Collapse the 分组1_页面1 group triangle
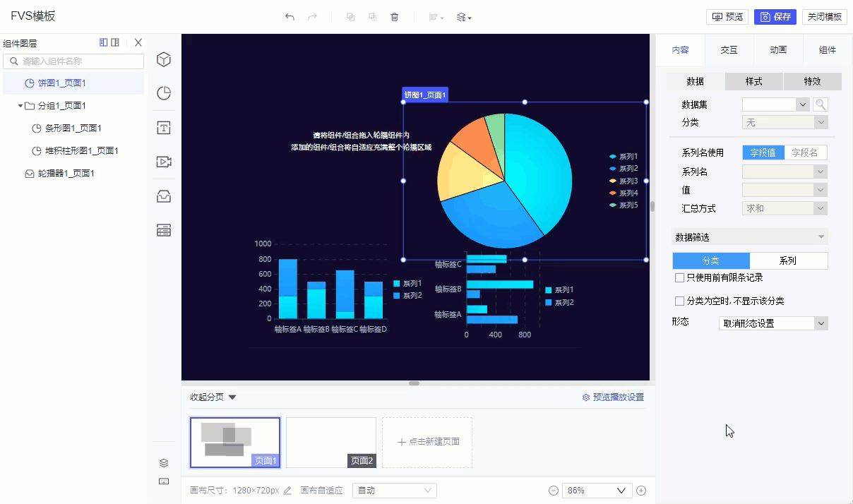 [20, 106]
